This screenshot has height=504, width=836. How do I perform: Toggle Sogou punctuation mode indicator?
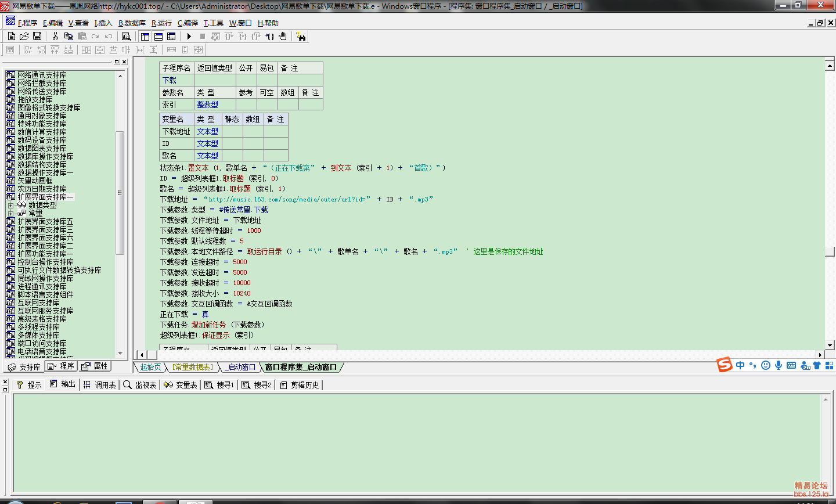point(753,365)
